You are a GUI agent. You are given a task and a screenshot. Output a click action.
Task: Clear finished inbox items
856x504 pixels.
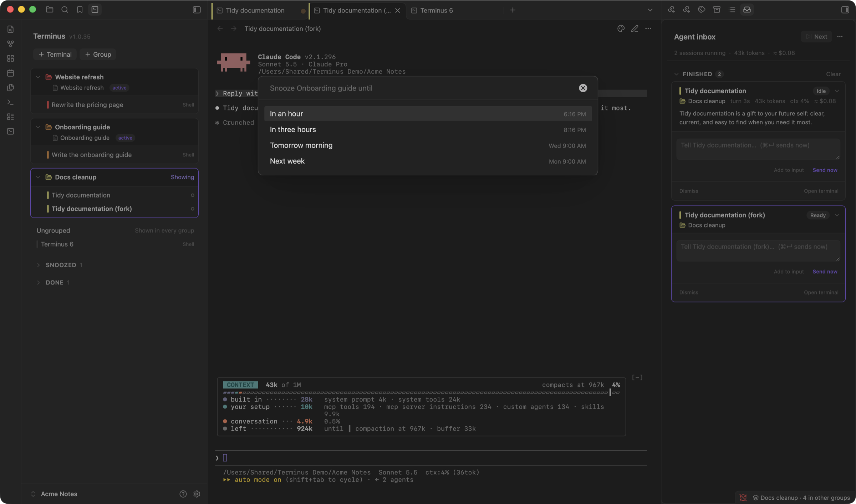[x=833, y=74]
